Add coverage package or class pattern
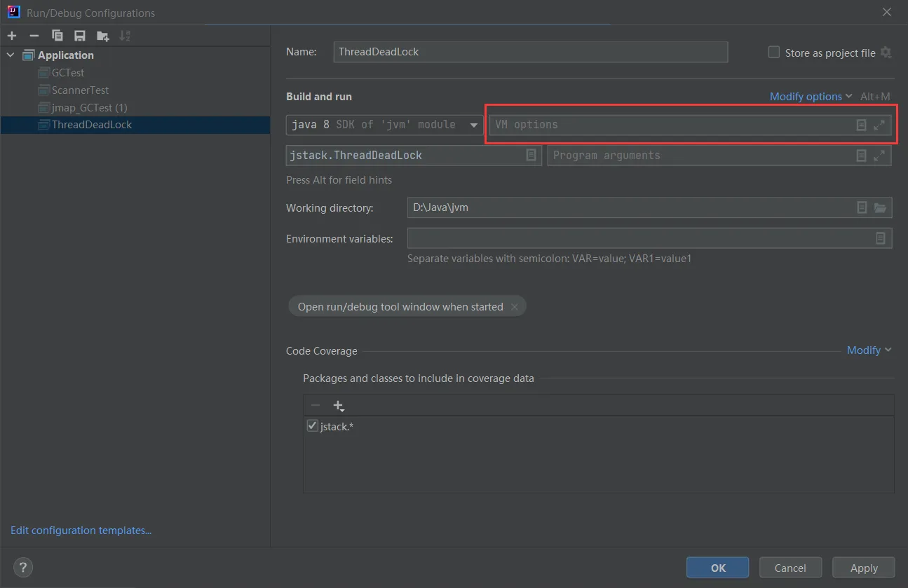The image size is (908, 588). pyautogui.click(x=339, y=406)
